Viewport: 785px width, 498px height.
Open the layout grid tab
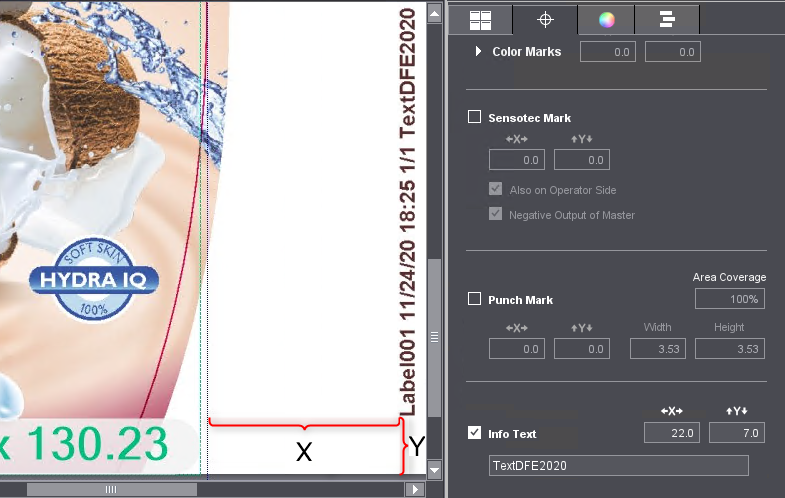click(481, 19)
